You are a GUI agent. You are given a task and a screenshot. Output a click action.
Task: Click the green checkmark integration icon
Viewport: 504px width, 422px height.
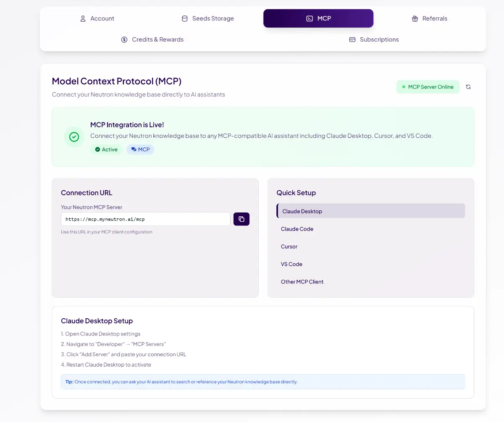pos(74,137)
